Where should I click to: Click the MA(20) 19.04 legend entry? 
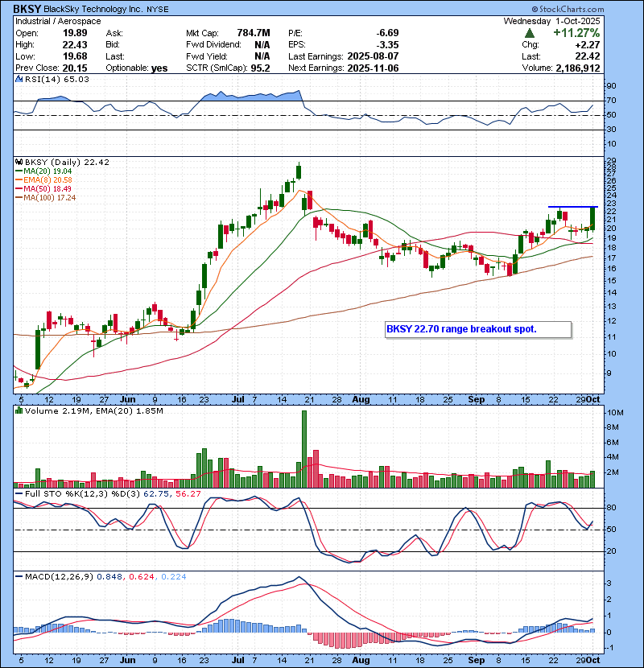[43, 171]
